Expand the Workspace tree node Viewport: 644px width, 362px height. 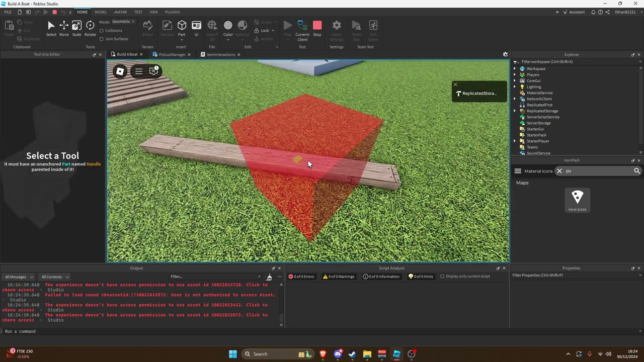click(x=515, y=69)
